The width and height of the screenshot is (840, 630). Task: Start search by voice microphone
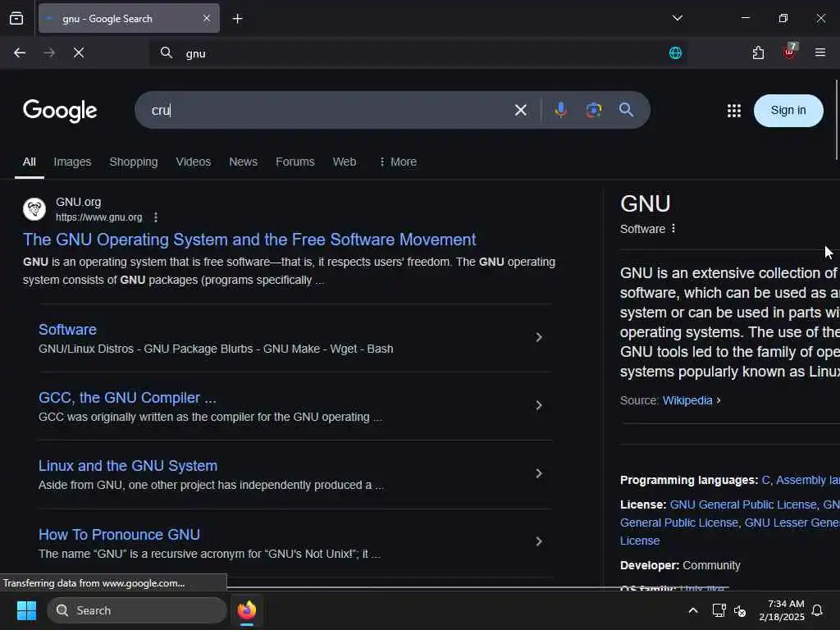point(561,111)
